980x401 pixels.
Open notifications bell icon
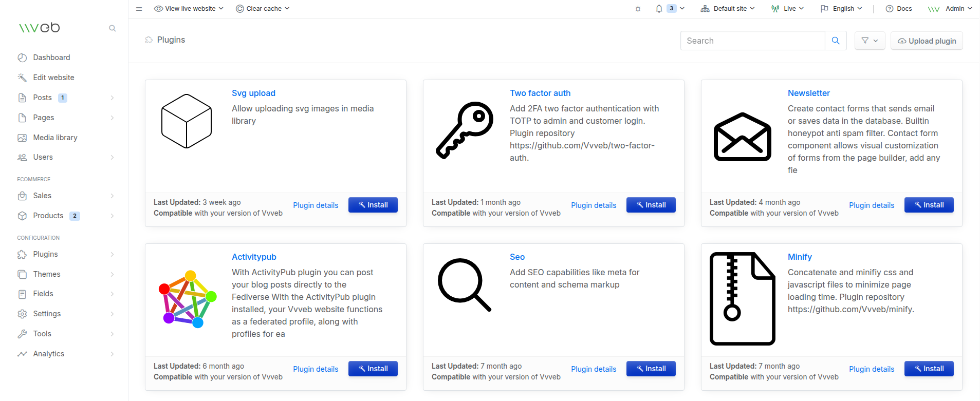659,9
